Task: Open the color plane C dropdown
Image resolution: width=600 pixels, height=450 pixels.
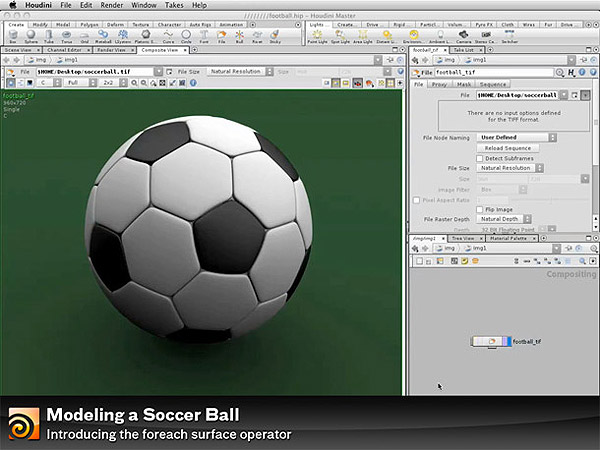Action: pyautogui.click(x=50, y=83)
